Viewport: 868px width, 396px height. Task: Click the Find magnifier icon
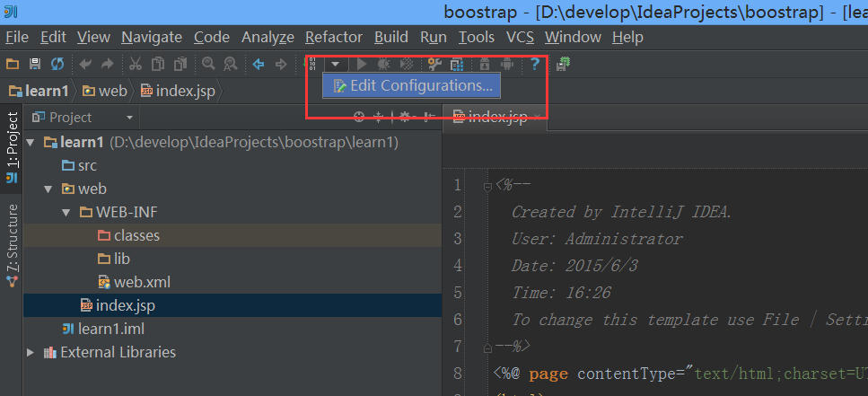click(x=208, y=64)
